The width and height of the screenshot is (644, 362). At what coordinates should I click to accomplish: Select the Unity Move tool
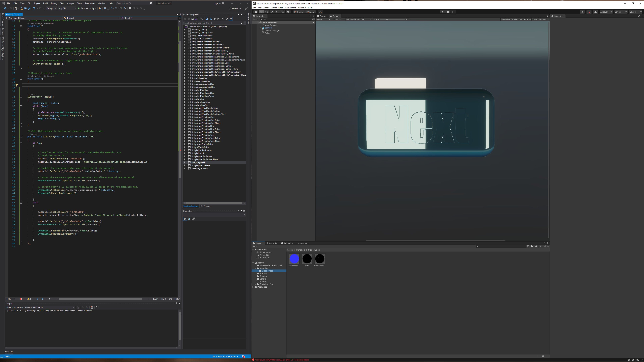(261, 12)
